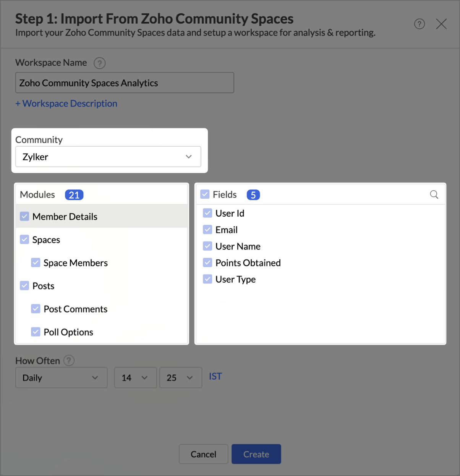
Task: Click the Workspace Name text field
Action: click(x=125, y=83)
